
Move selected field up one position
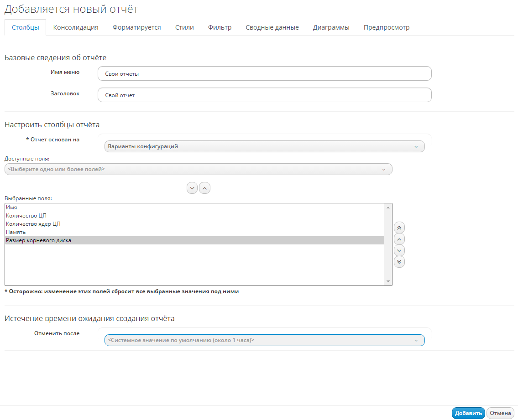point(399,239)
